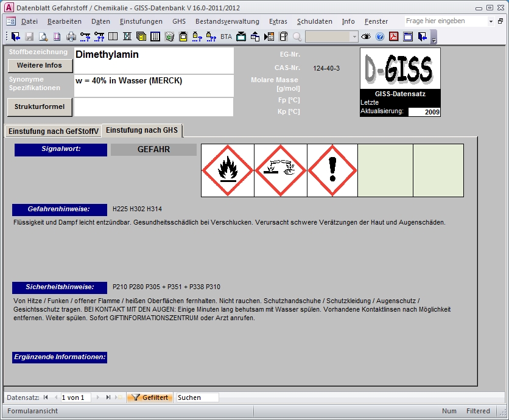Image resolution: width=509 pixels, height=420 pixels.
Task: Open print preview with the magnifier page icon
Action: (44, 37)
